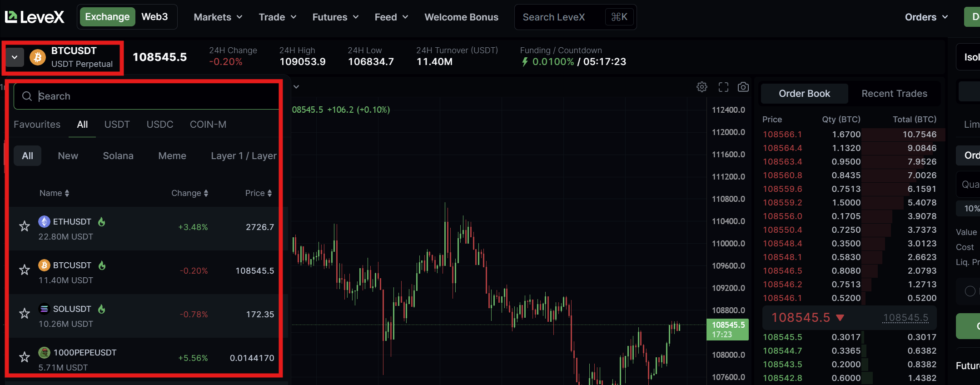Click the 24H High 109053.9 value
Screen dimensions: 980x385
click(x=303, y=61)
